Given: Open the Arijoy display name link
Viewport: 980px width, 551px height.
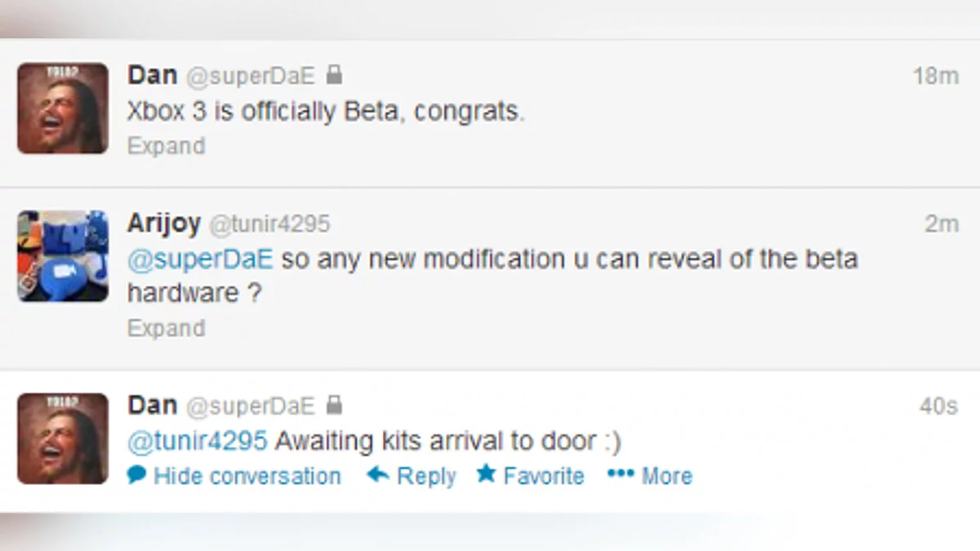Looking at the screenshot, I should click(x=163, y=224).
